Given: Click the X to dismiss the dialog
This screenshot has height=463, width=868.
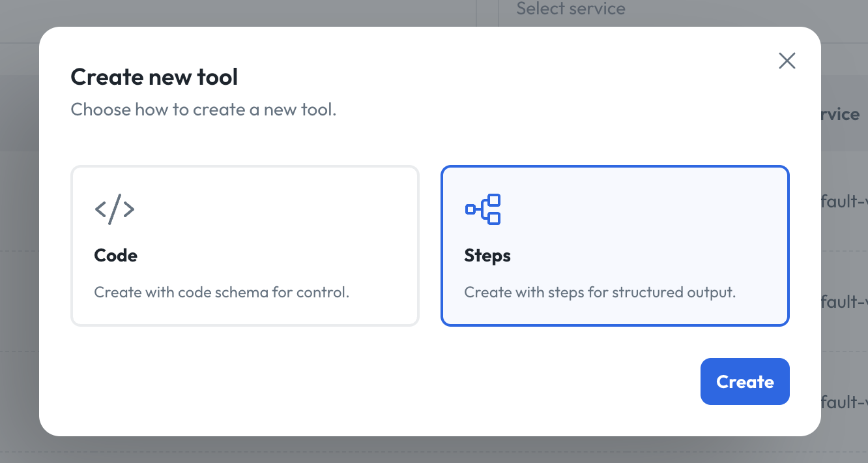Looking at the screenshot, I should coord(787,61).
